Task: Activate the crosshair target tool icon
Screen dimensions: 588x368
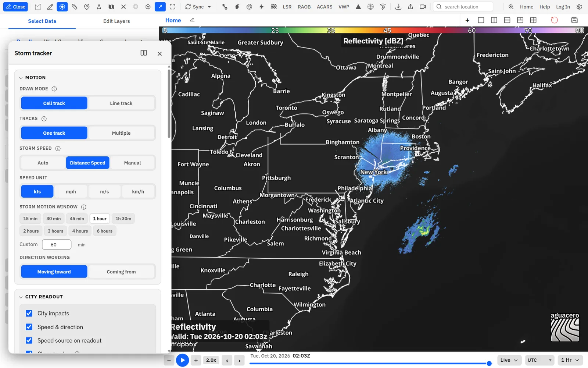Action: pos(62,7)
